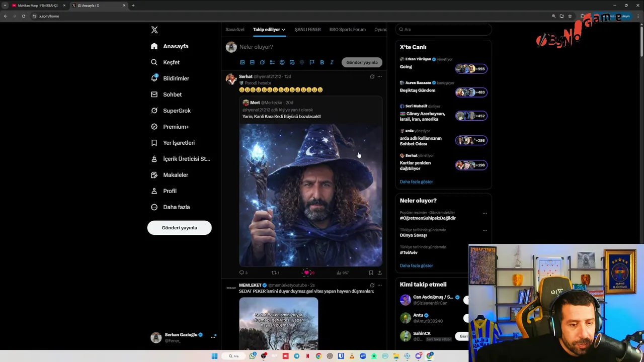Add a poll to the post
The height and width of the screenshot is (362, 644).
pyautogui.click(x=272, y=62)
